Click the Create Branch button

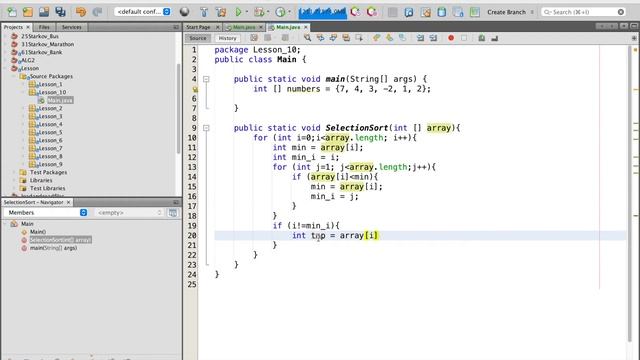pyautogui.click(x=507, y=12)
